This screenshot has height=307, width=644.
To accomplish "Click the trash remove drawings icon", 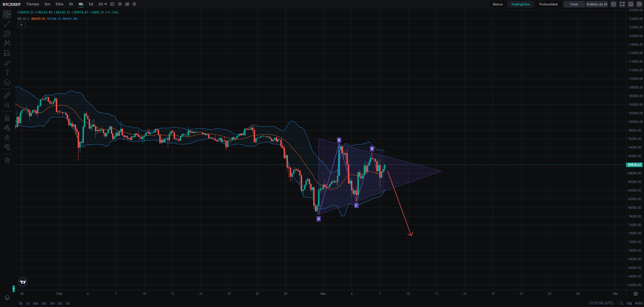I will coord(7,161).
